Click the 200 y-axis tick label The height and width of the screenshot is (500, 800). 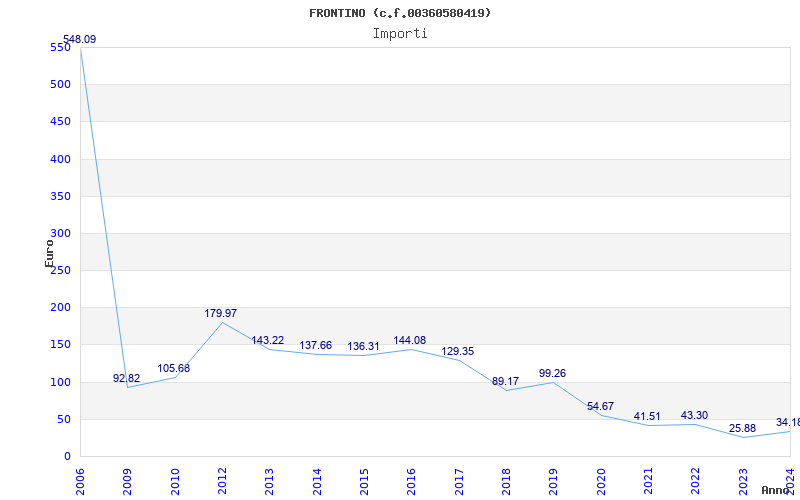pos(60,308)
